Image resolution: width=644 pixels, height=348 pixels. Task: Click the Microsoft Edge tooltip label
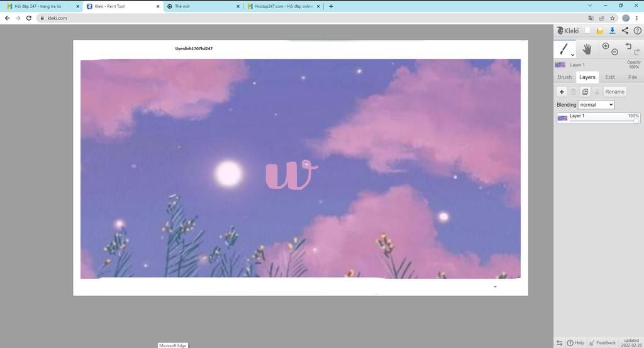(172, 345)
